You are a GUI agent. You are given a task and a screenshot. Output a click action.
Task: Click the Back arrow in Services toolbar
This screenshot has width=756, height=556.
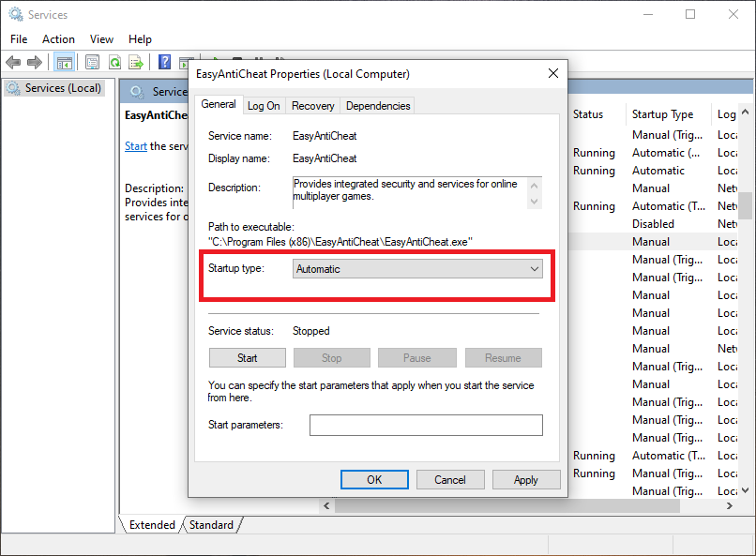[13, 62]
